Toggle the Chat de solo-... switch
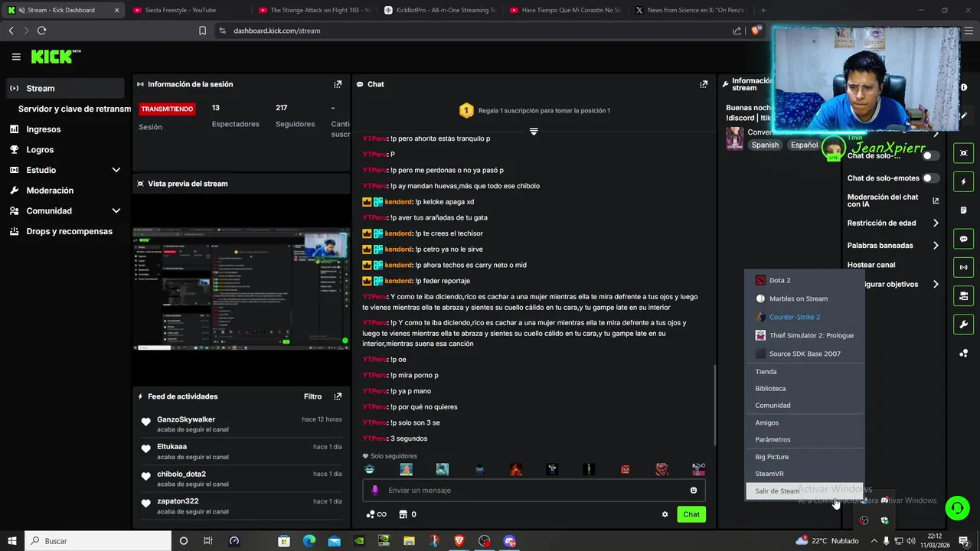 [x=931, y=155]
